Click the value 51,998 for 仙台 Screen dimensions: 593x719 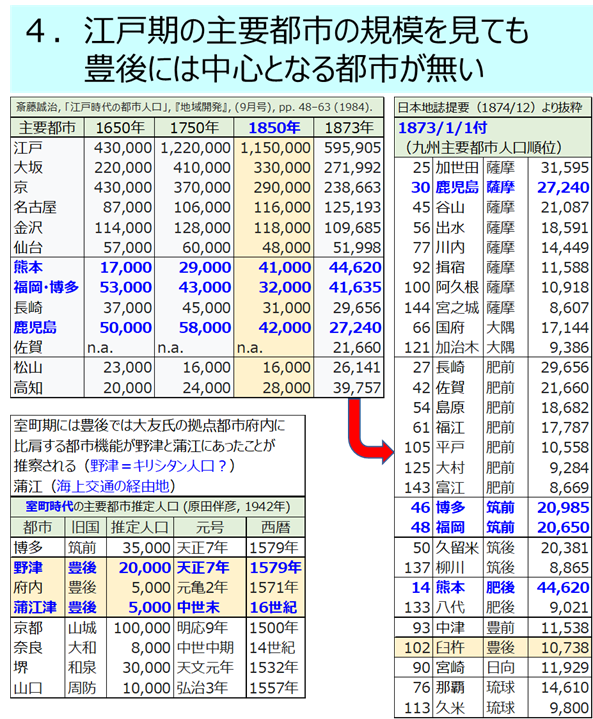coord(357,248)
